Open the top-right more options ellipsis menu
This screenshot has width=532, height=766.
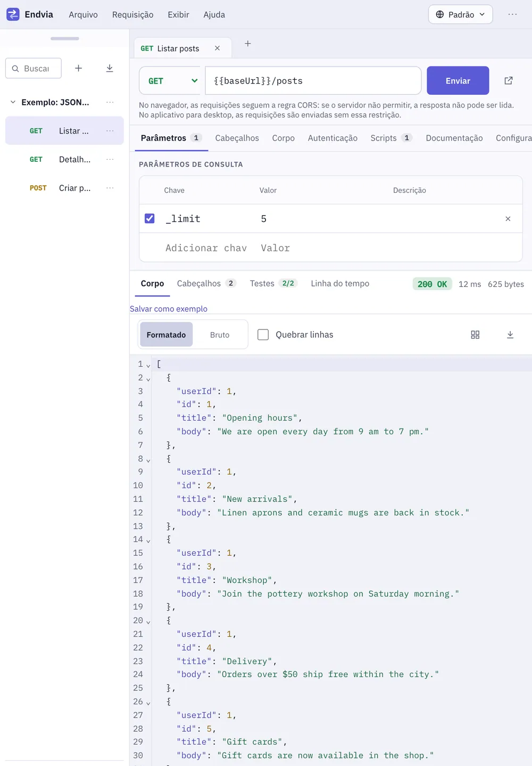point(512,14)
